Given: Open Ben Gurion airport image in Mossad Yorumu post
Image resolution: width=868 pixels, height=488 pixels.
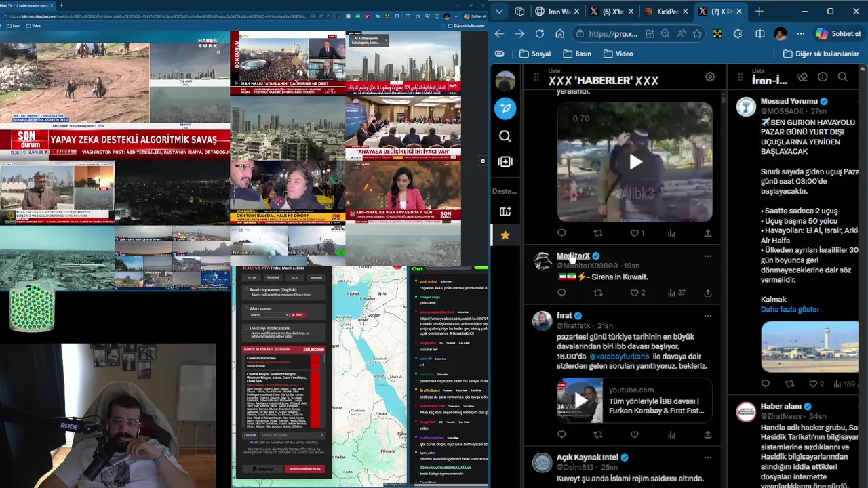Looking at the screenshot, I should pyautogui.click(x=810, y=346).
